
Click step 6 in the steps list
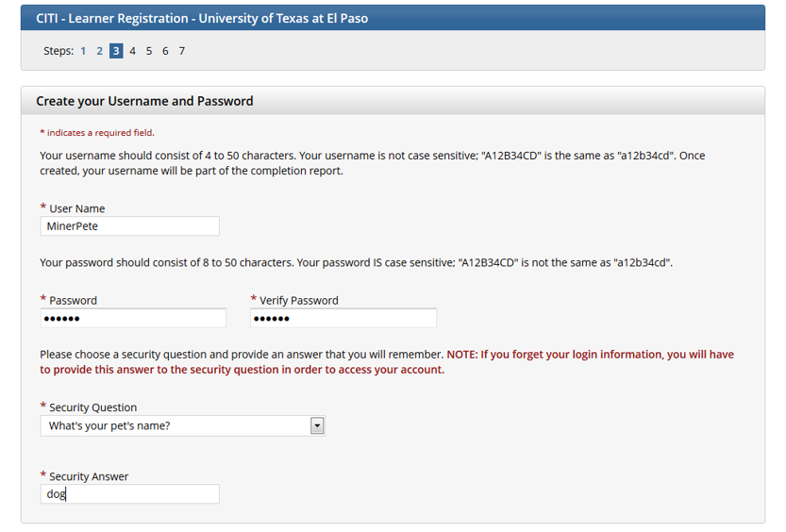pos(165,51)
